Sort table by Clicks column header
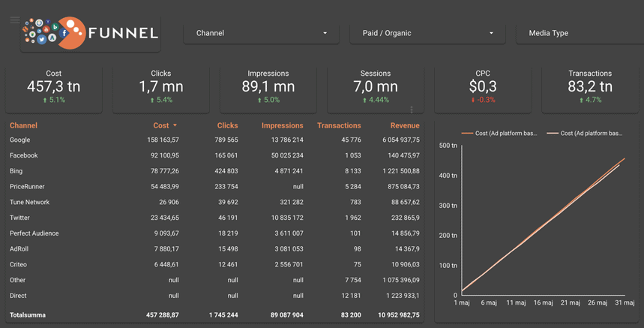644x328 pixels. [x=227, y=126]
